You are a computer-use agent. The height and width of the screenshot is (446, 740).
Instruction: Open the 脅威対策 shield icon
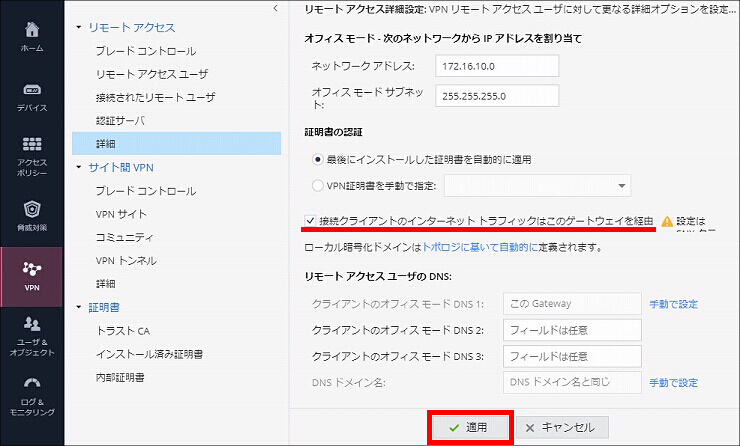32,209
